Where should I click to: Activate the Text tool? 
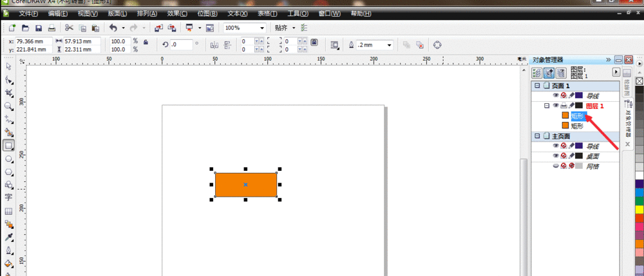point(9,197)
